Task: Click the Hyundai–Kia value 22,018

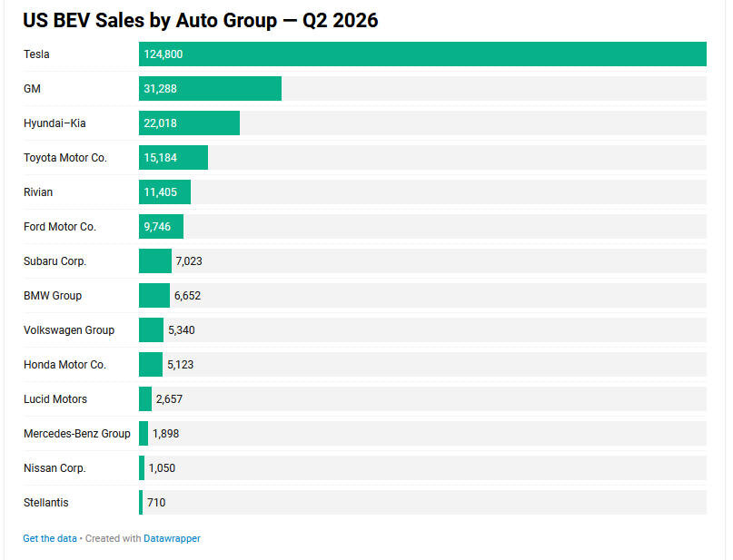Action: [x=161, y=123]
